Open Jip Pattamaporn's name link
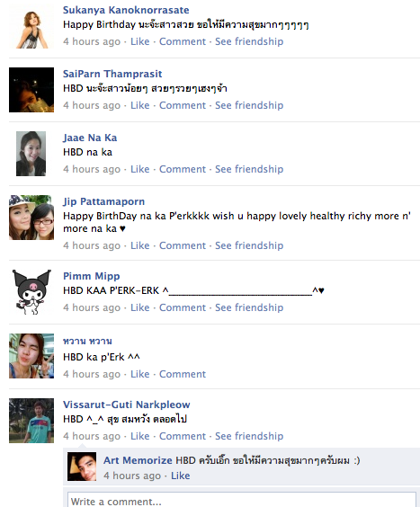The image size is (420, 507). point(103,201)
